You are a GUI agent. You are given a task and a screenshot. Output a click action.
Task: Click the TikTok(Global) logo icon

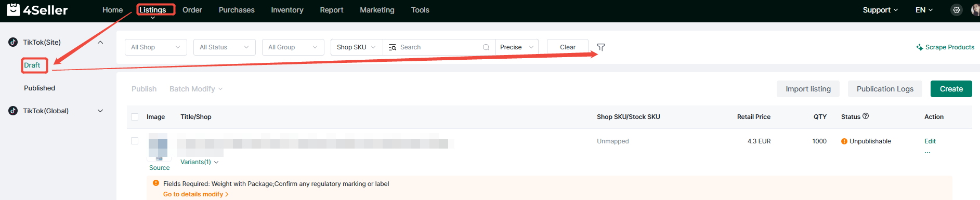[13, 111]
